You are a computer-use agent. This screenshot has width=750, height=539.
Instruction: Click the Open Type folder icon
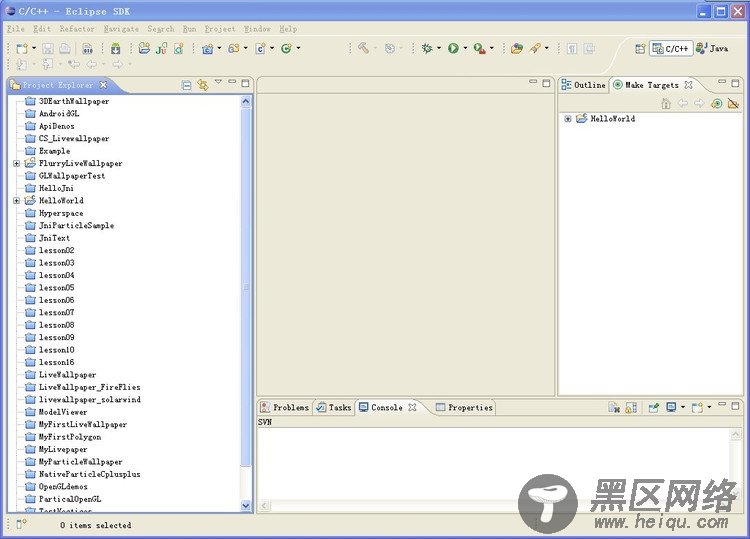144,48
